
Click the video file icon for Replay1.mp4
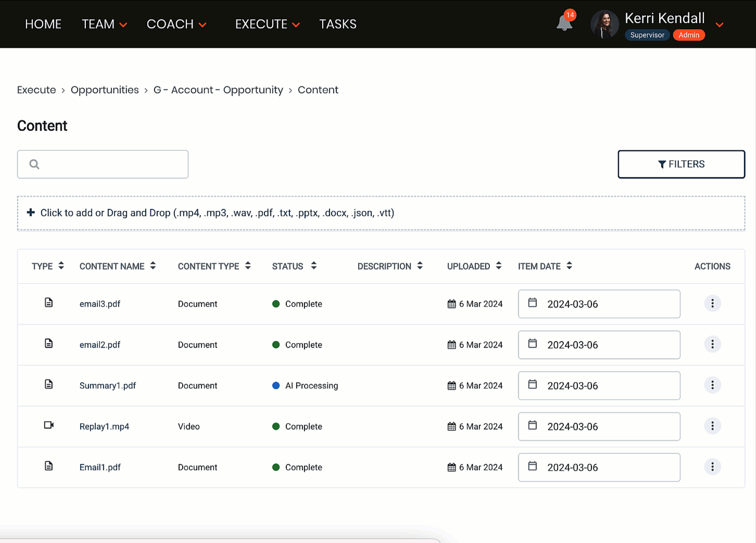point(49,425)
